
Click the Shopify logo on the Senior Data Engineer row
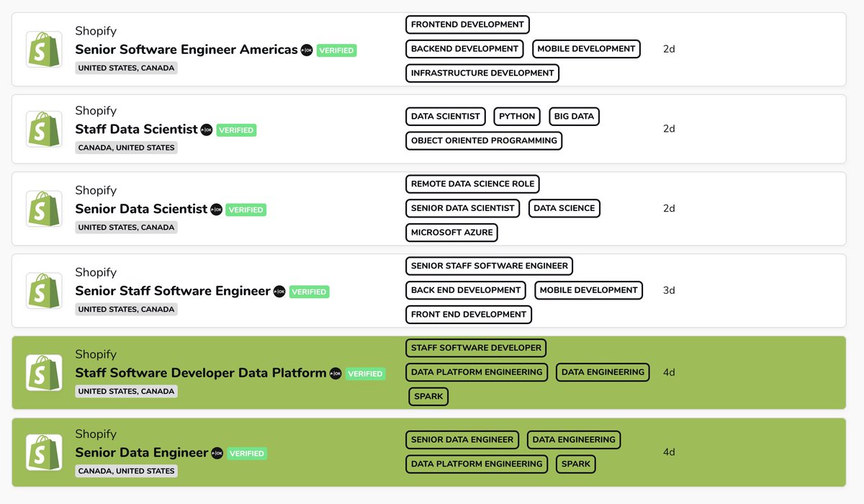tap(44, 452)
